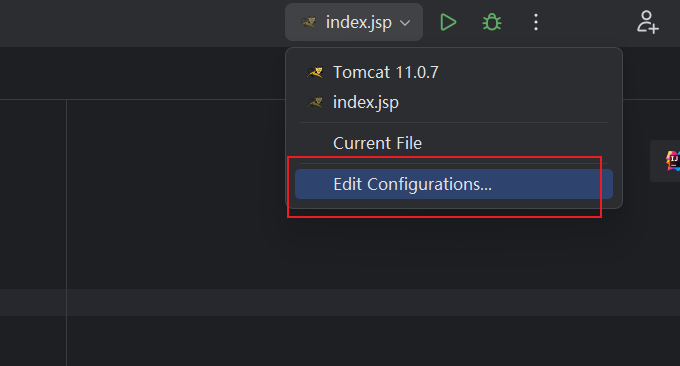Open the Code With Me add-user icon
Image resolution: width=680 pixels, height=366 pixels.
647,22
